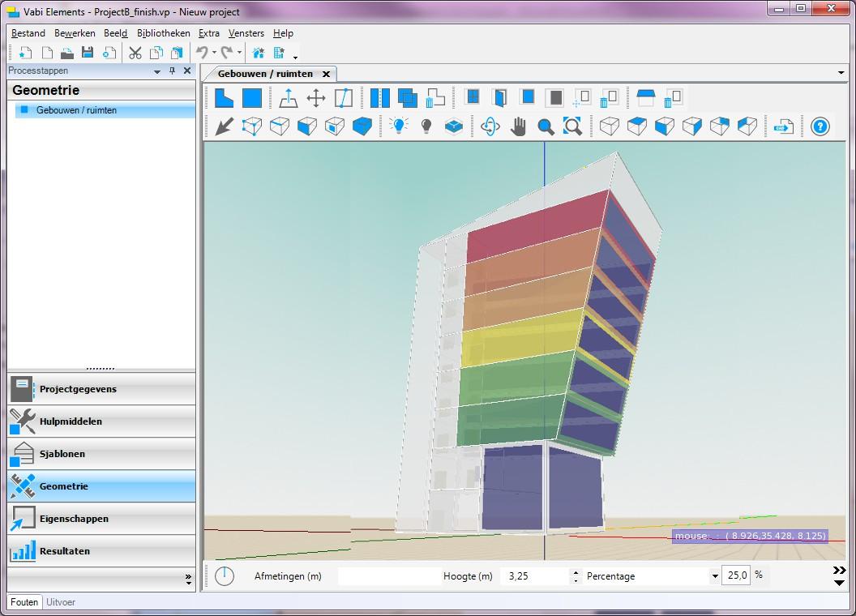The height and width of the screenshot is (616, 856).
Task: Select the pan hand tool
Action: (519, 126)
